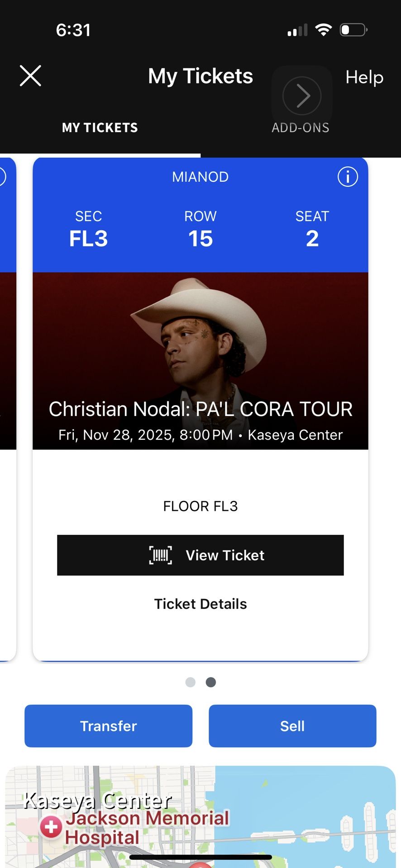Switch to the MY TICKETS tab
Viewport: 401px width, 868px height.
(x=100, y=127)
